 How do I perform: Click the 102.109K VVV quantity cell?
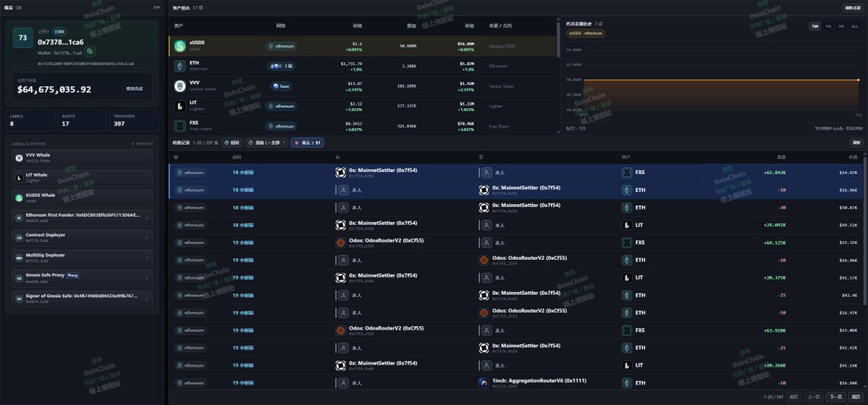coord(407,86)
